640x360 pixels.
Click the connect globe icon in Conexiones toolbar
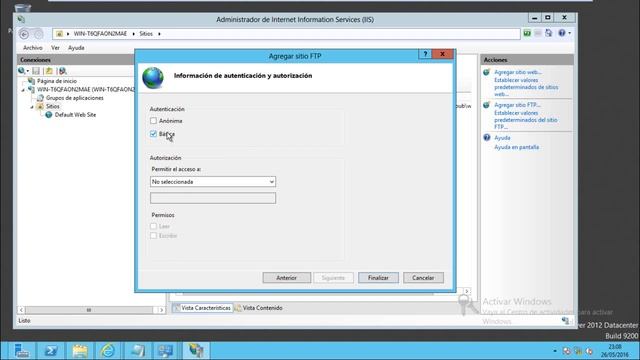point(22,71)
